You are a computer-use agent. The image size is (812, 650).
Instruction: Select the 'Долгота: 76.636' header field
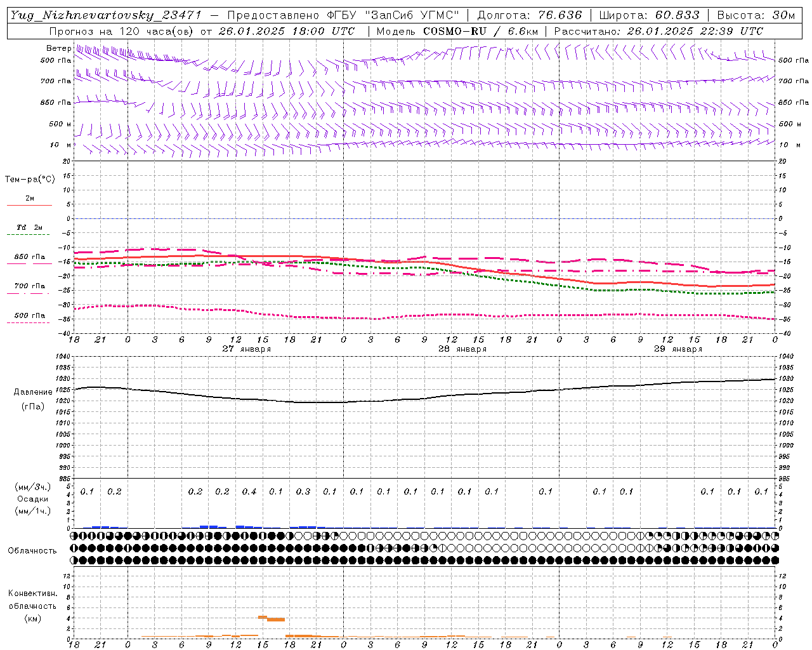point(530,15)
